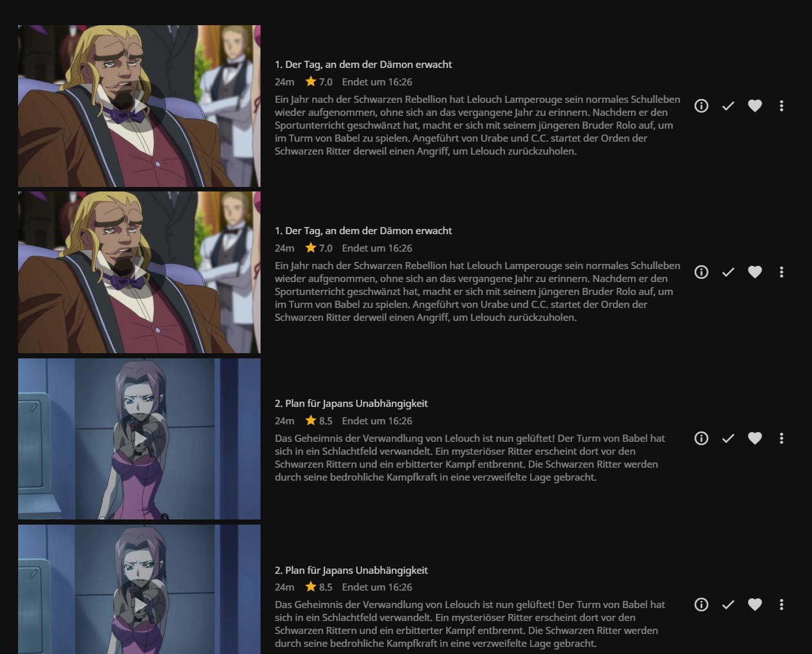Toggle played checkmark on second episode 1 entry

728,272
